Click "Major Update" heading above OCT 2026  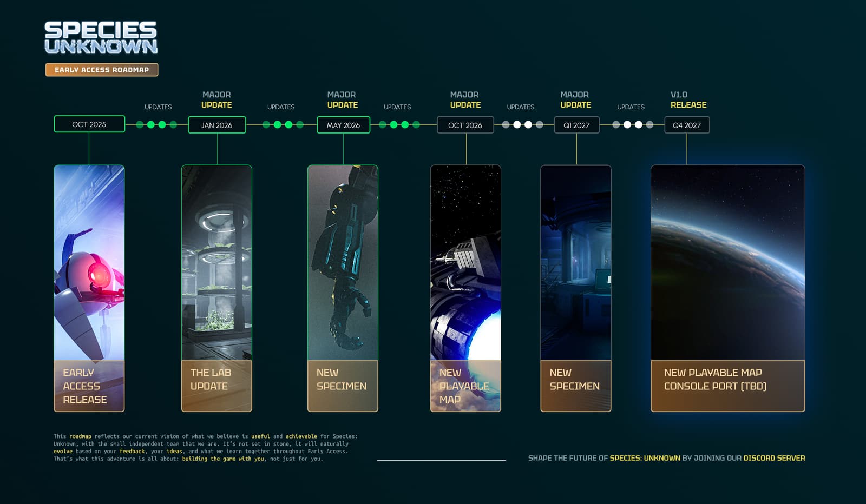(x=465, y=100)
